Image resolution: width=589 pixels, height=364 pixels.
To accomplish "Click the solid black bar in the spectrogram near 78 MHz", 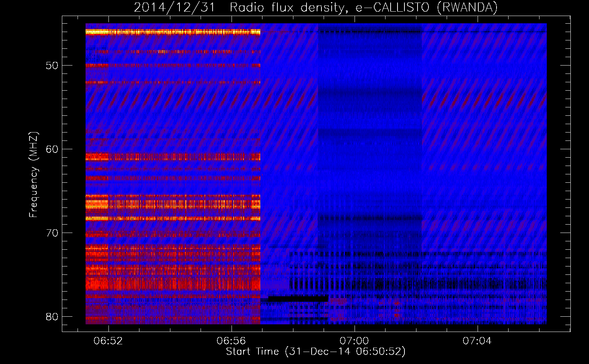I will coord(298,299).
